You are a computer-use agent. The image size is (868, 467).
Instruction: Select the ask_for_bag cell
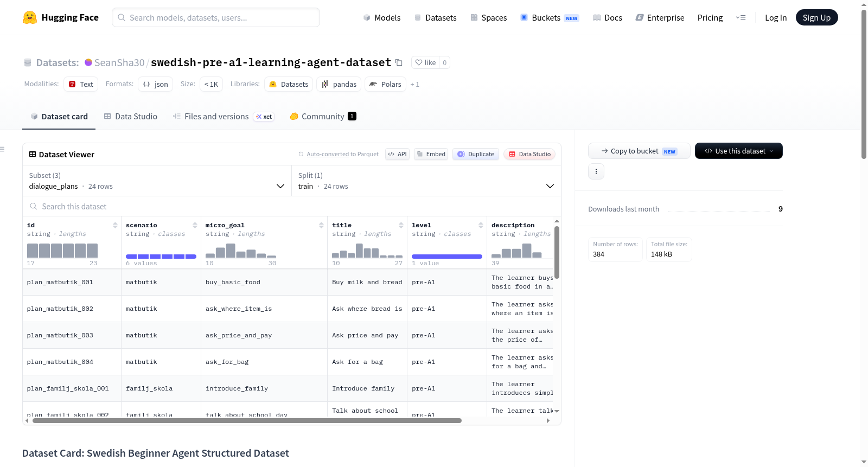(264, 362)
